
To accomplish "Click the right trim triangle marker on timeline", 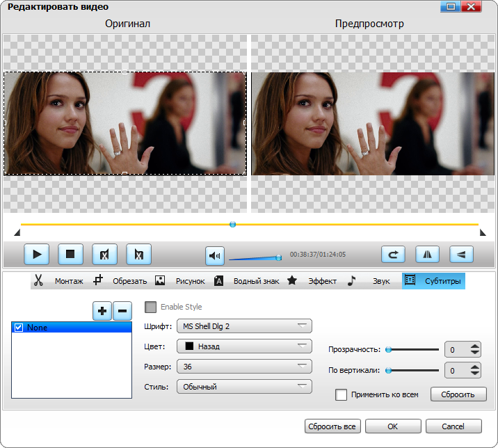I will tap(483, 232).
